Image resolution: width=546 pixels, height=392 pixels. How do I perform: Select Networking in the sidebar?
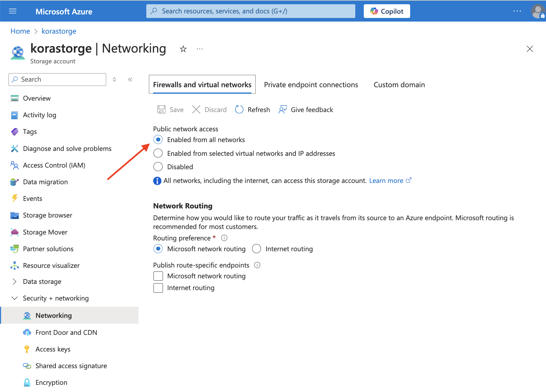click(x=69, y=315)
